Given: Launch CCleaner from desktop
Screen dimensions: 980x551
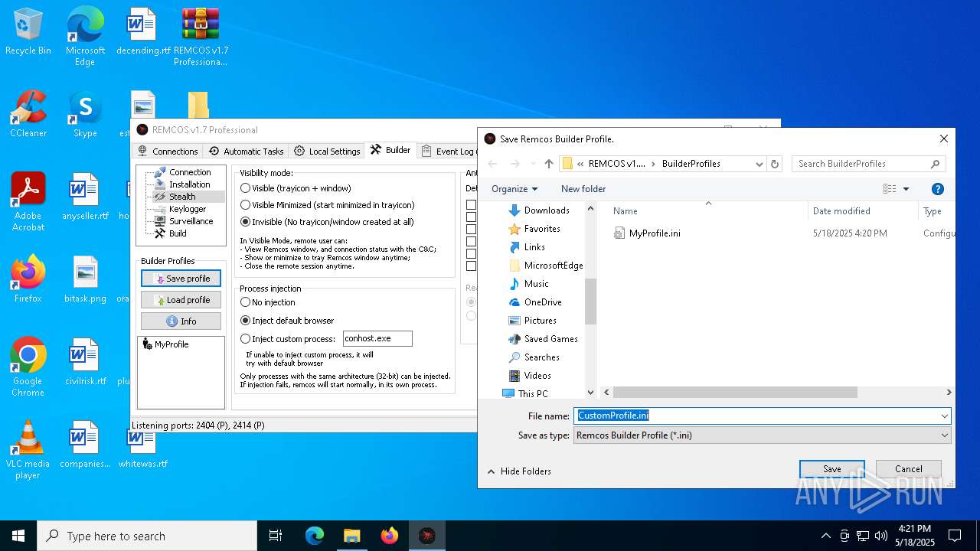Looking at the screenshot, I should pyautogui.click(x=28, y=115).
